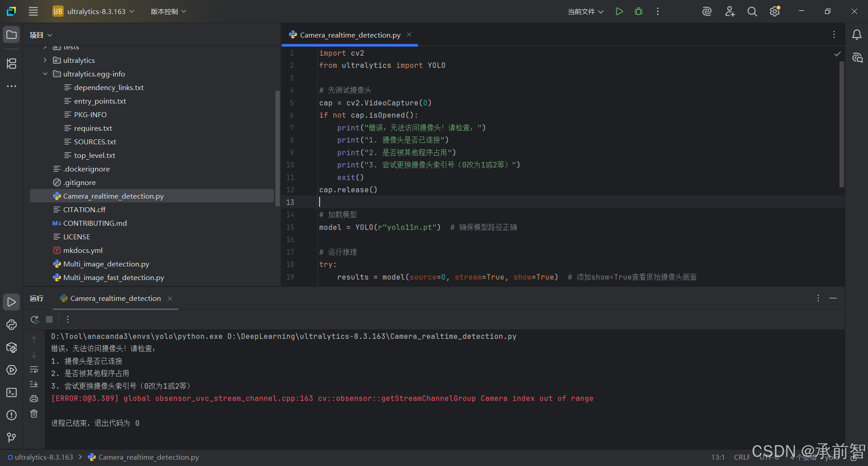Toggle scroll to end in console

tap(34, 384)
